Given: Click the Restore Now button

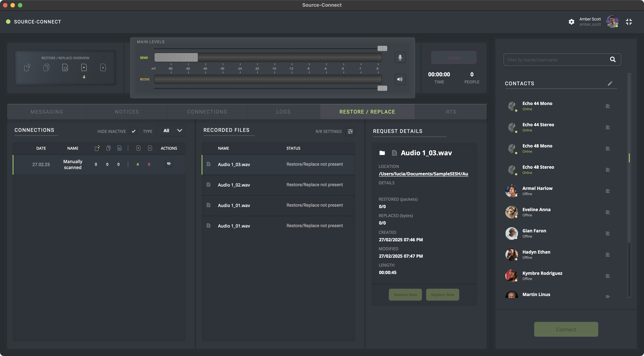Looking at the screenshot, I should [405, 295].
